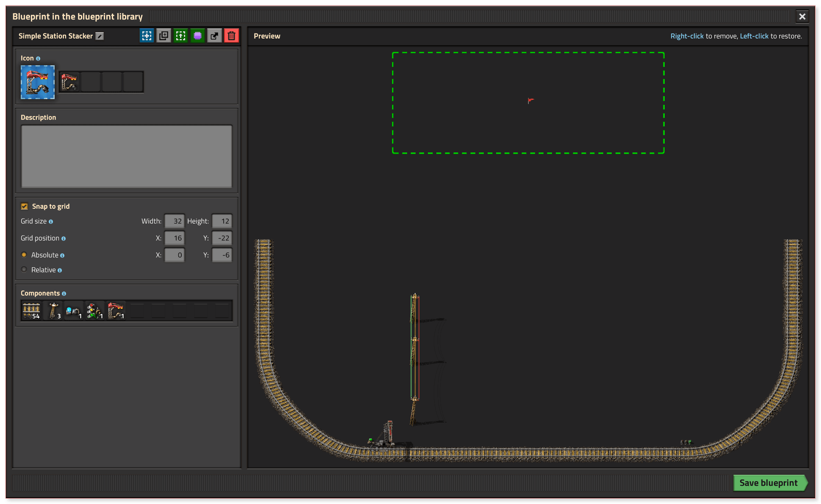
Task: Choose the third empty icon slot
Action: [x=112, y=82]
